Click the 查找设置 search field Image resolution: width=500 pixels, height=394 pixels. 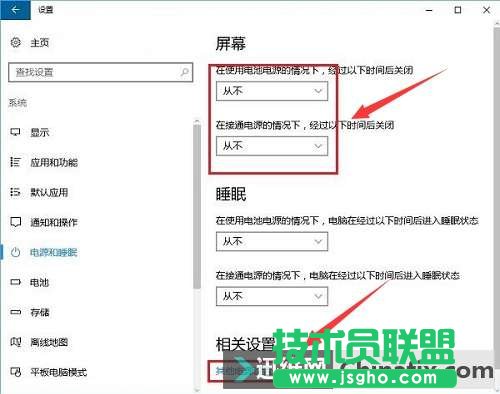(x=101, y=72)
